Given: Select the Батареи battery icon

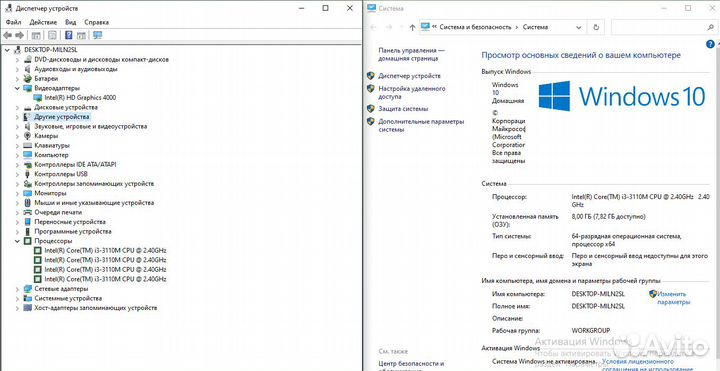Looking at the screenshot, I should click(x=27, y=79).
